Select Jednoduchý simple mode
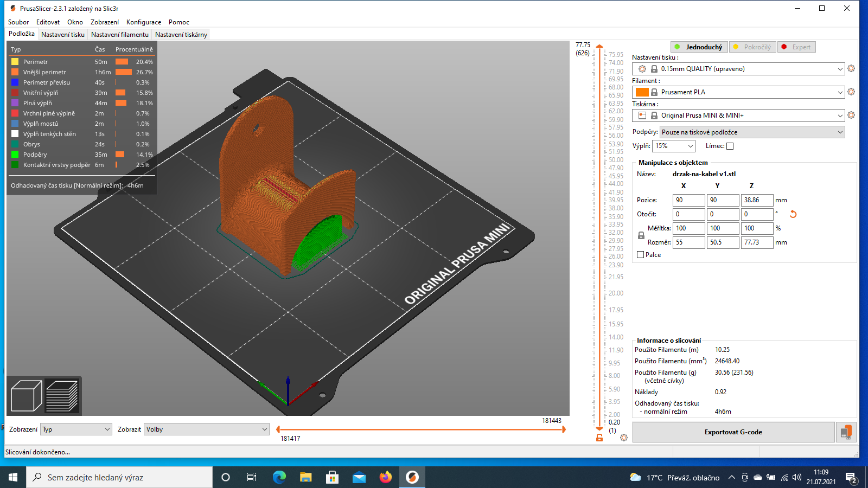The height and width of the screenshot is (488, 868). coord(699,47)
